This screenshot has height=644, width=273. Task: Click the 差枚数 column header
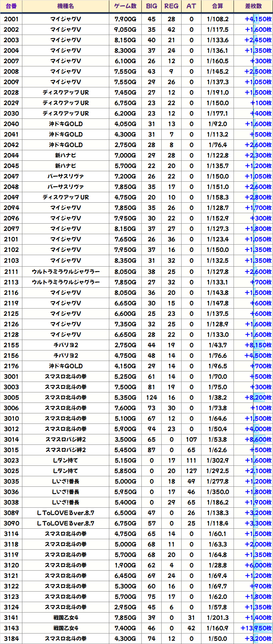(x=253, y=6)
